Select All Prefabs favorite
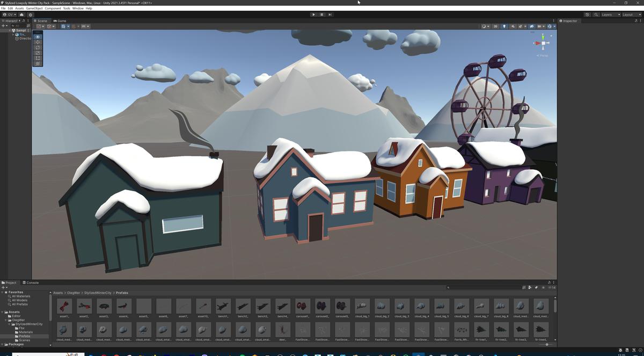 [19, 304]
